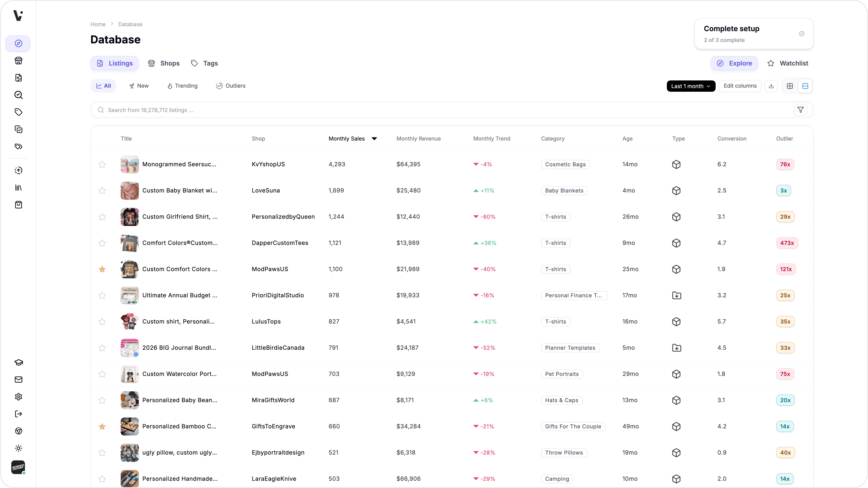Viewport: 868px width, 488px height.
Task: Open the settings gear in sidebar
Action: 19,397
